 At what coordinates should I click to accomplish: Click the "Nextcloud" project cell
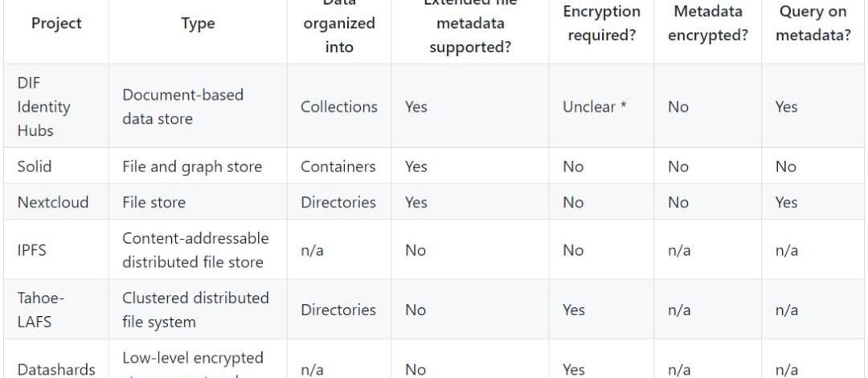point(52,203)
